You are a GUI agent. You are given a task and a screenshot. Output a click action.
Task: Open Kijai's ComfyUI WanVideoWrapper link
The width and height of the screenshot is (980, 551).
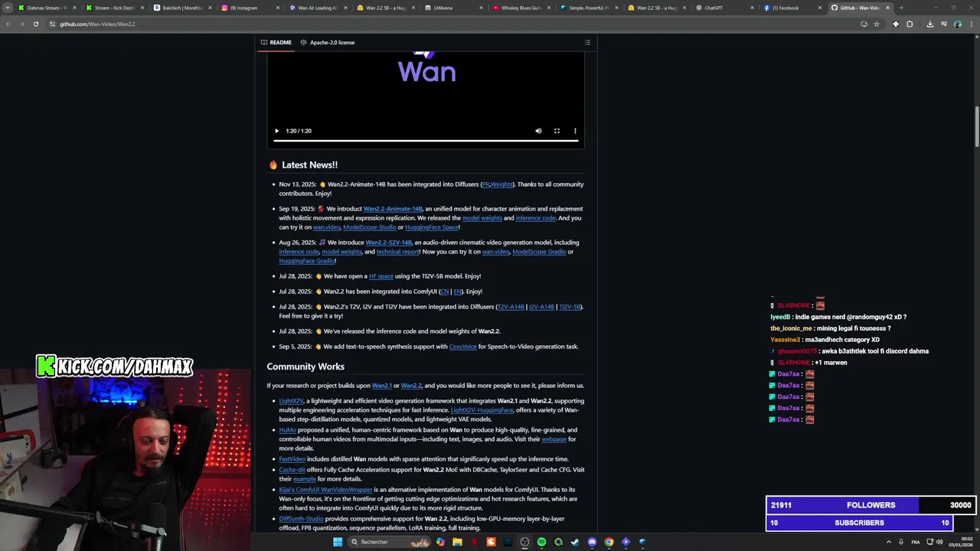[x=325, y=490]
